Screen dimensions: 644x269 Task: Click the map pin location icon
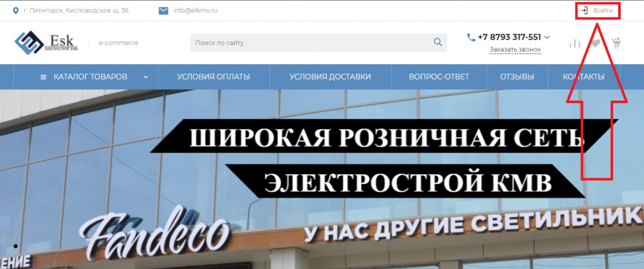16,11
